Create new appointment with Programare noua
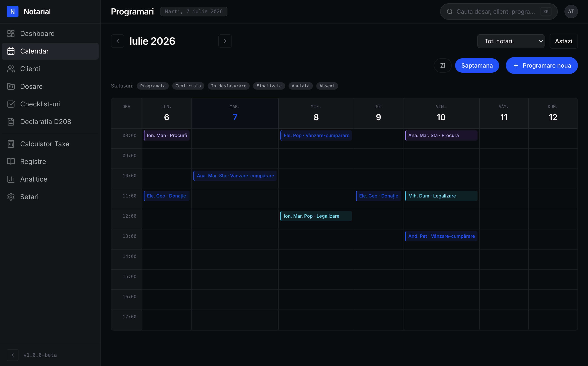 [542, 65]
